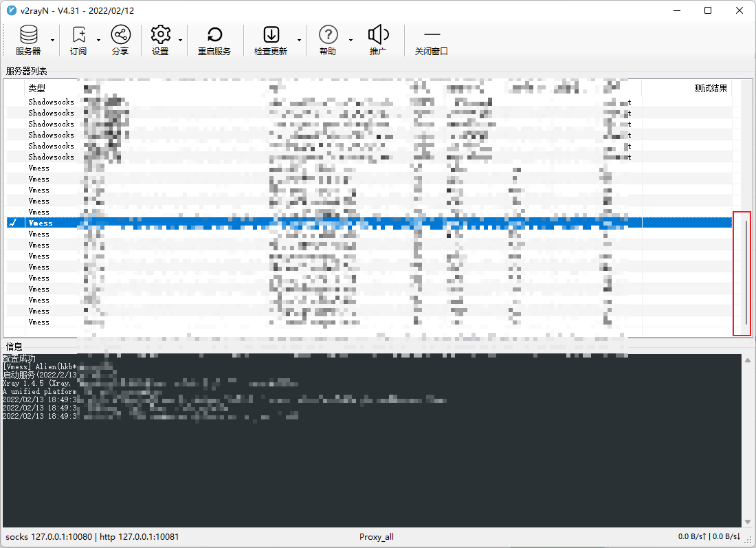The width and height of the screenshot is (756, 548).
Task: Click the server list vertical scrollbar thumb
Action: 746,272
